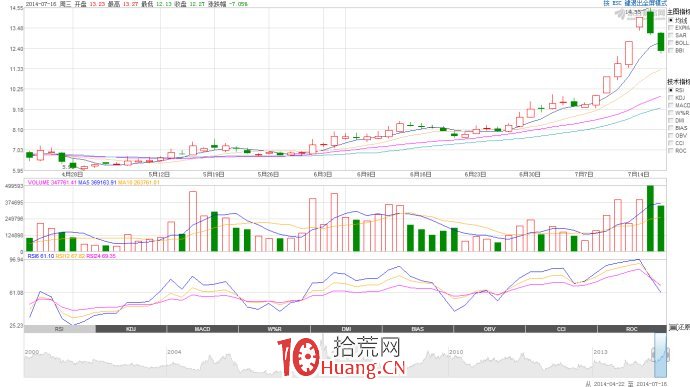This screenshot has height=387, width=690.
Task: Click the 6月16日 date label on the axis
Action: (421, 174)
